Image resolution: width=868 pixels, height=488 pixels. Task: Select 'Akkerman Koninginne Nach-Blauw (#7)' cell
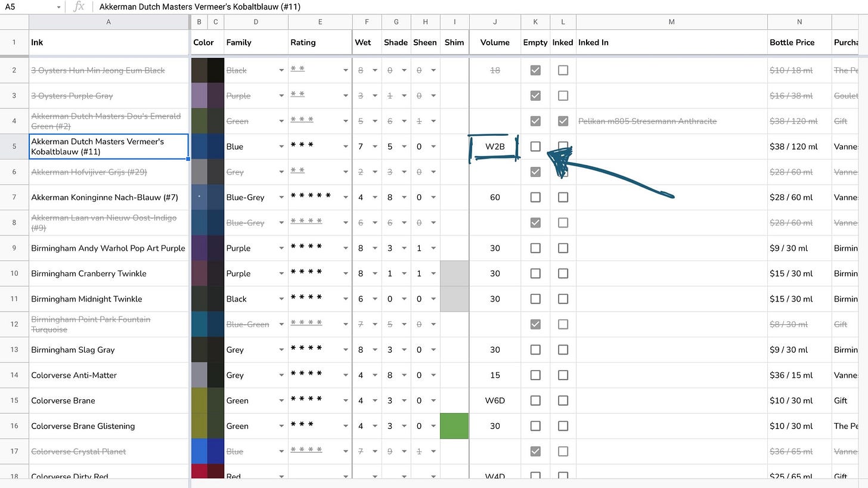[x=108, y=197]
